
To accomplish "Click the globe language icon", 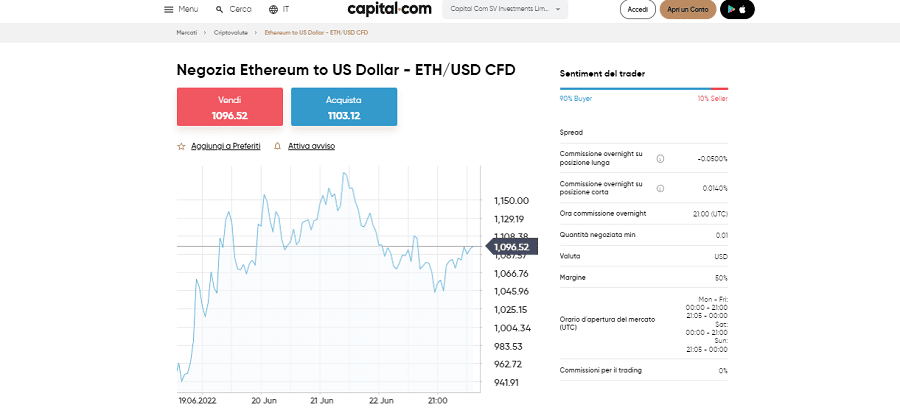I will pos(273,9).
